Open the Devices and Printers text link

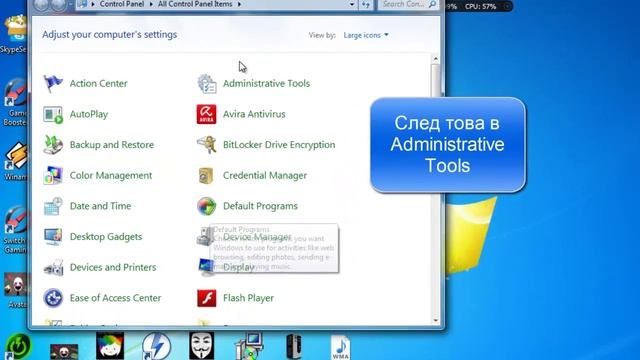pyautogui.click(x=113, y=267)
